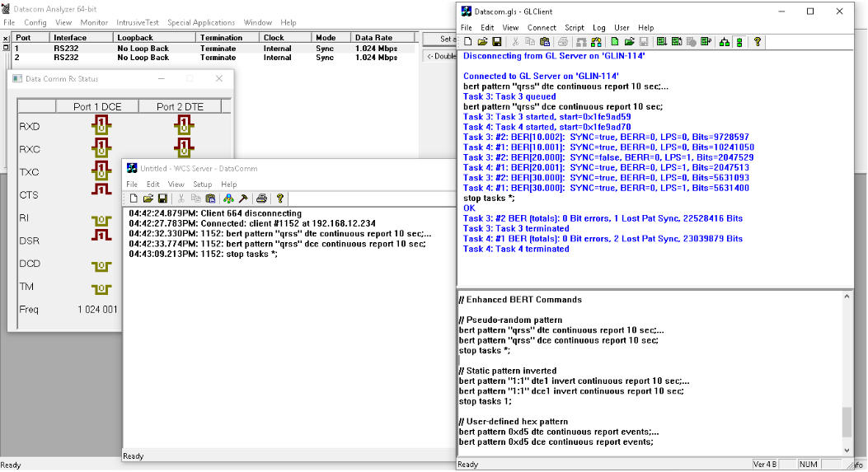The width and height of the screenshot is (868, 472).
Task: Click 'Connected to GL Server on GLIN-114' line
Action: [541, 76]
